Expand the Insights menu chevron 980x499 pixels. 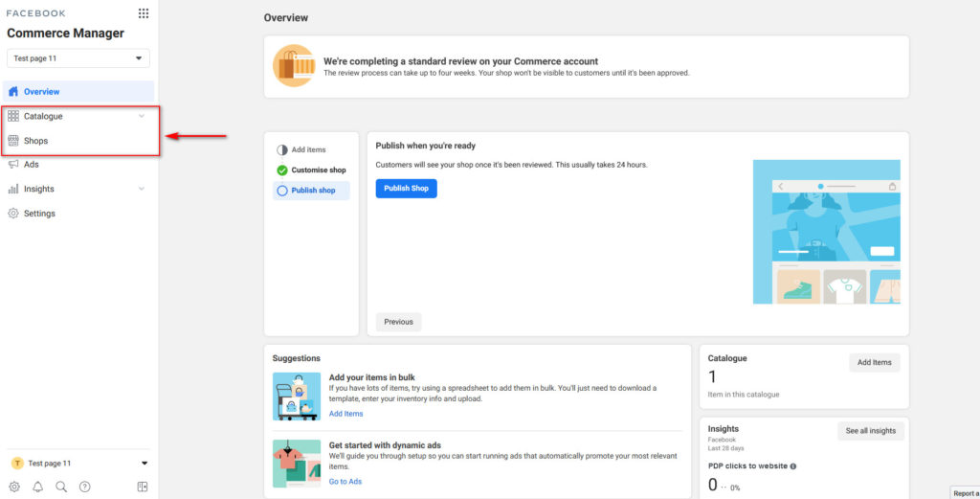pos(142,189)
